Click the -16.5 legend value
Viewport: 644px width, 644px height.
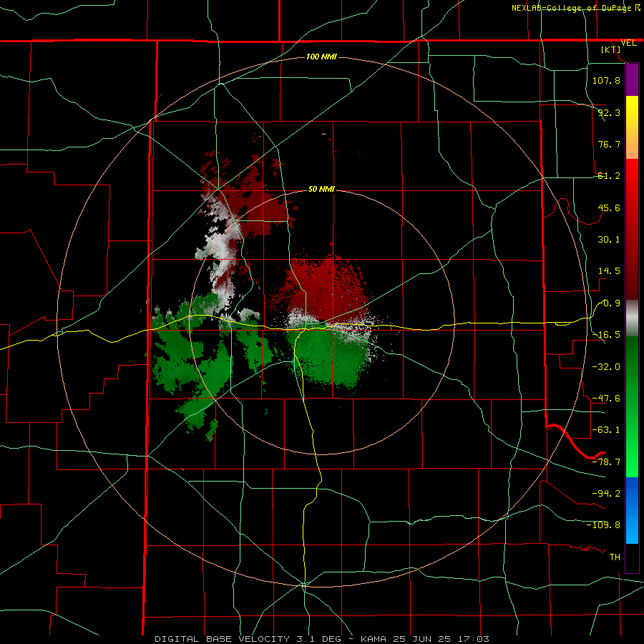point(606,335)
